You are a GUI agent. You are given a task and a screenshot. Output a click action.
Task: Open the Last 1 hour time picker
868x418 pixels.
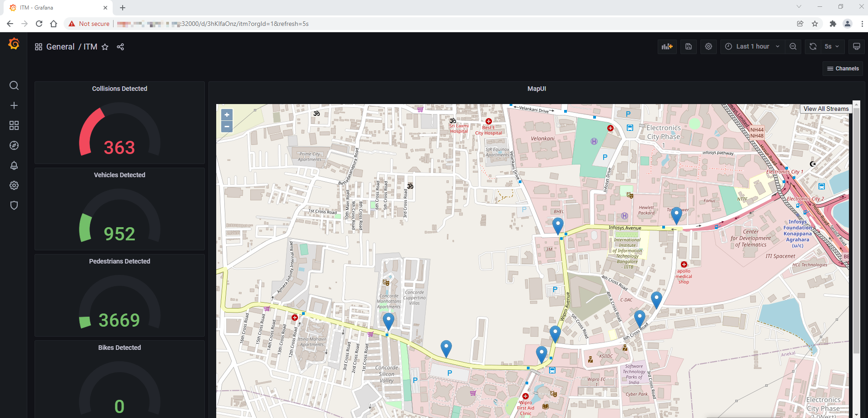pos(752,46)
